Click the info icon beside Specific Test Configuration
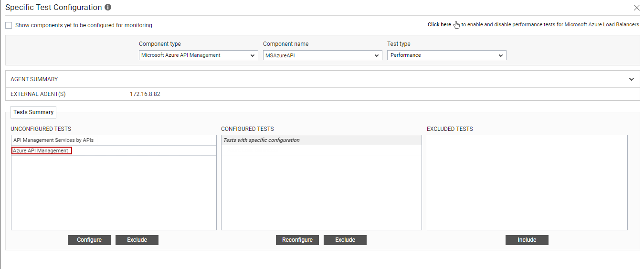The image size is (644, 269). pos(108,8)
